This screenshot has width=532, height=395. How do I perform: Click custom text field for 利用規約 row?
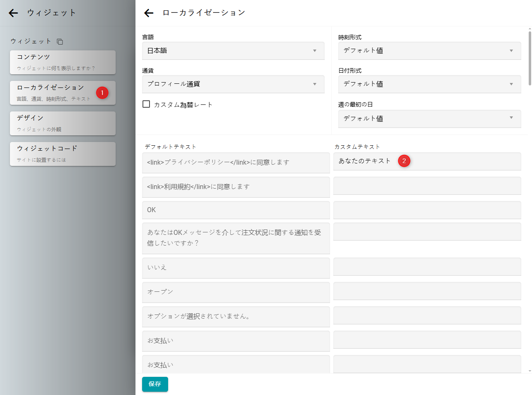point(427,186)
